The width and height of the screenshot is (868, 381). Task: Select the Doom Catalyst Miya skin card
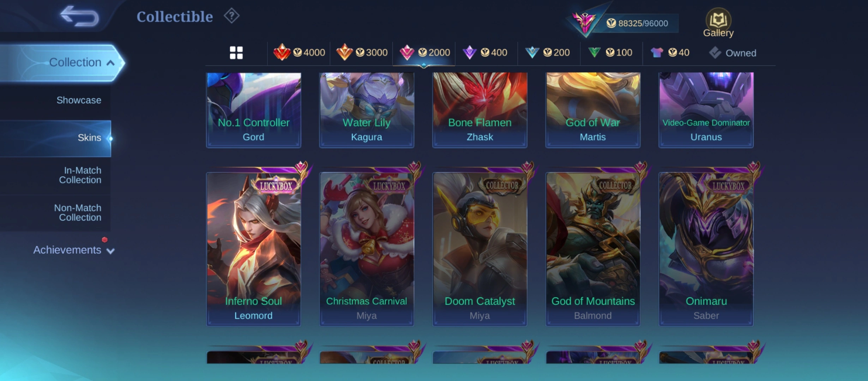click(480, 249)
